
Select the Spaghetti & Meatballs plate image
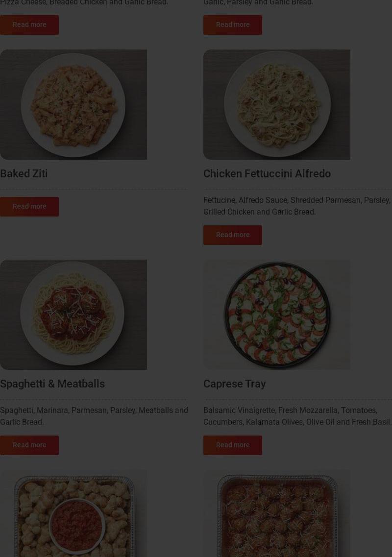[x=73, y=315]
